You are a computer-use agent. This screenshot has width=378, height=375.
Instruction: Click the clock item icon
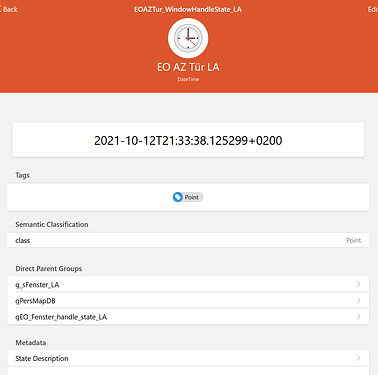point(188,38)
